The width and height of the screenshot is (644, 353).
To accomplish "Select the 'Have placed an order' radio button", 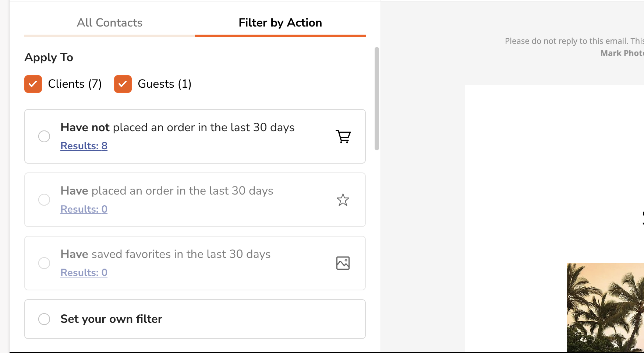I will [x=44, y=199].
